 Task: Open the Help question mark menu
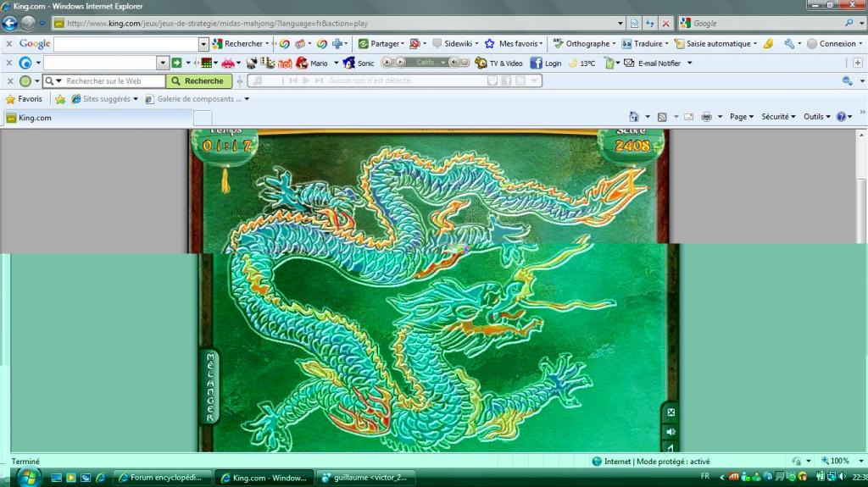tap(843, 117)
